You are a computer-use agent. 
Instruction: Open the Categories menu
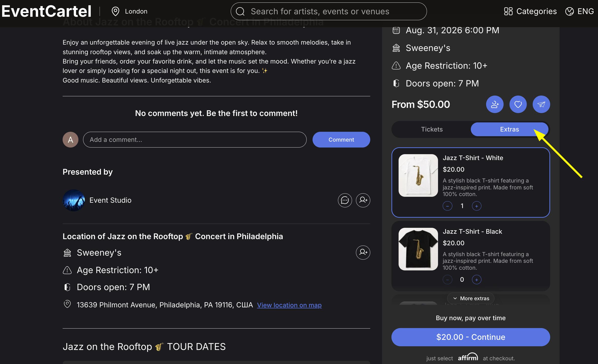pos(530,11)
